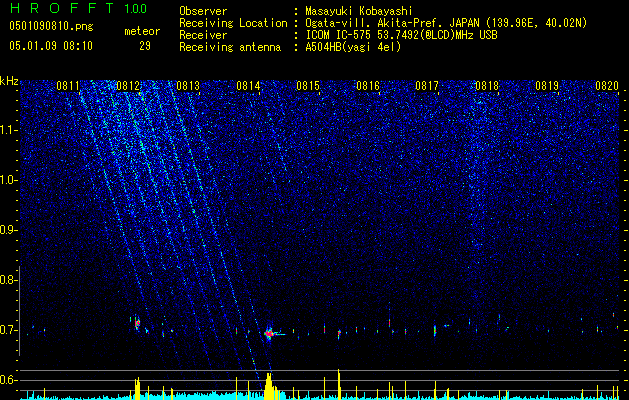Click the antenna value A504HB(yagi 4el)
The image size is (629, 400).
tap(353, 47)
